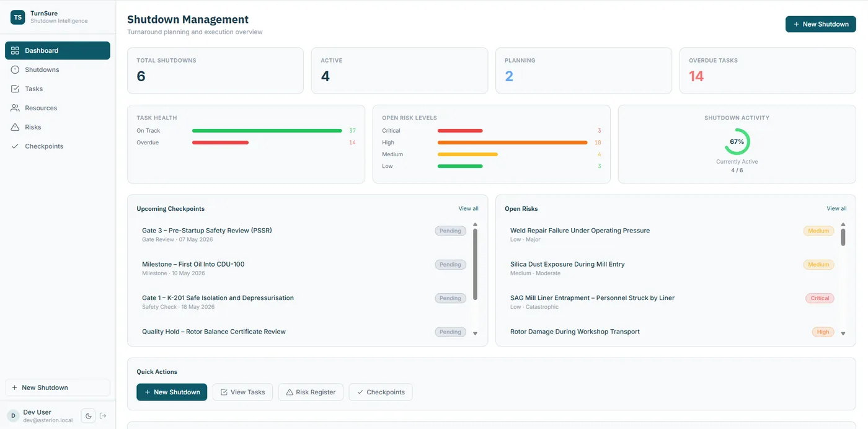Click the red Critical risk level bar
Viewport: 868px width, 429px height.
(460, 131)
